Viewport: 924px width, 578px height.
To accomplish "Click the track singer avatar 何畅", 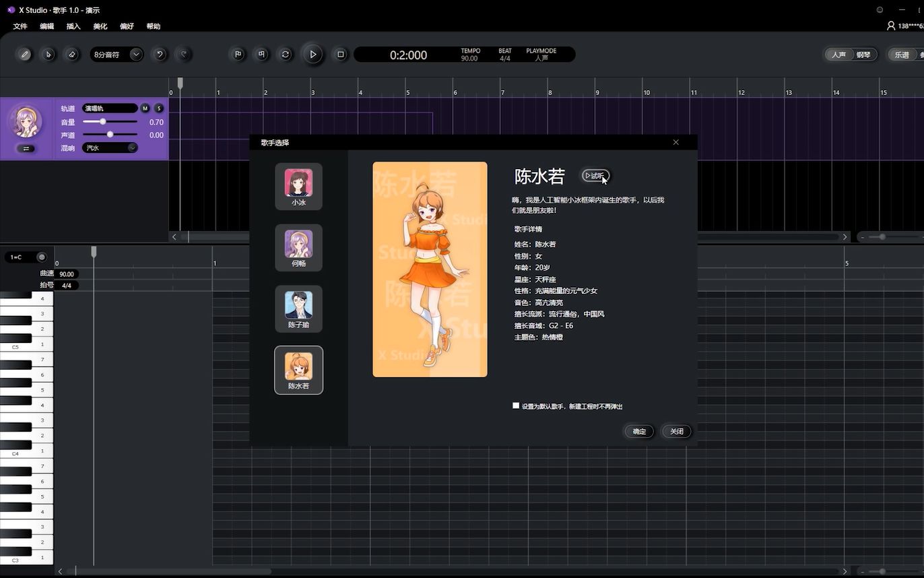I will pyautogui.click(x=26, y=121).
